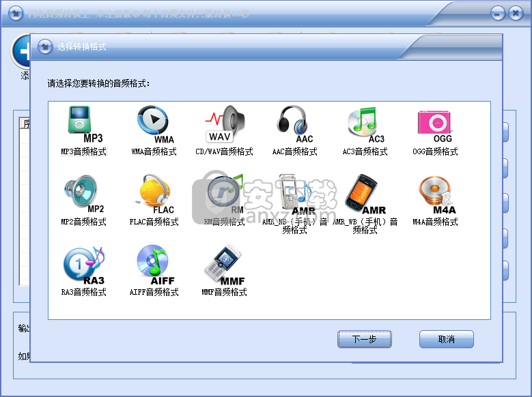Click the OGG音频格式 label
Screen dimensions: 532x397
pyautogui.click(x=435, y=151)
